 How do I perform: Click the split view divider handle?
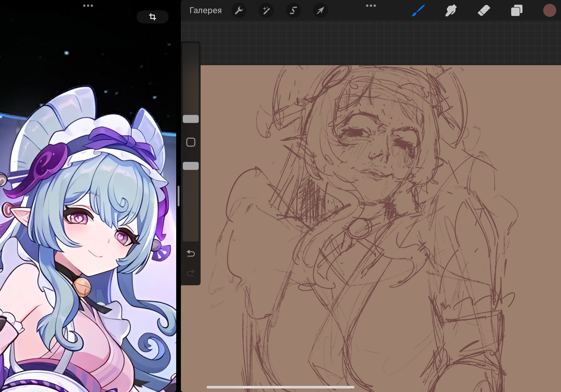(179, 196)
